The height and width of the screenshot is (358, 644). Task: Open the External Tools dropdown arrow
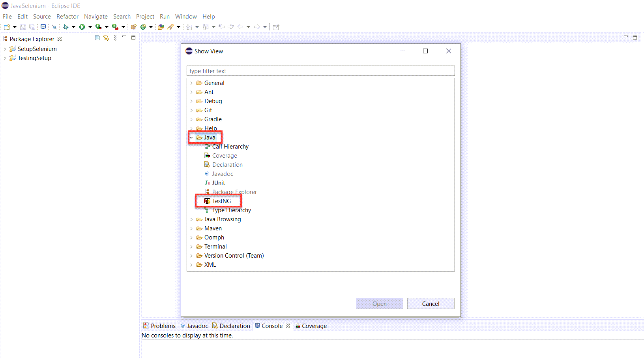[123, 27]
